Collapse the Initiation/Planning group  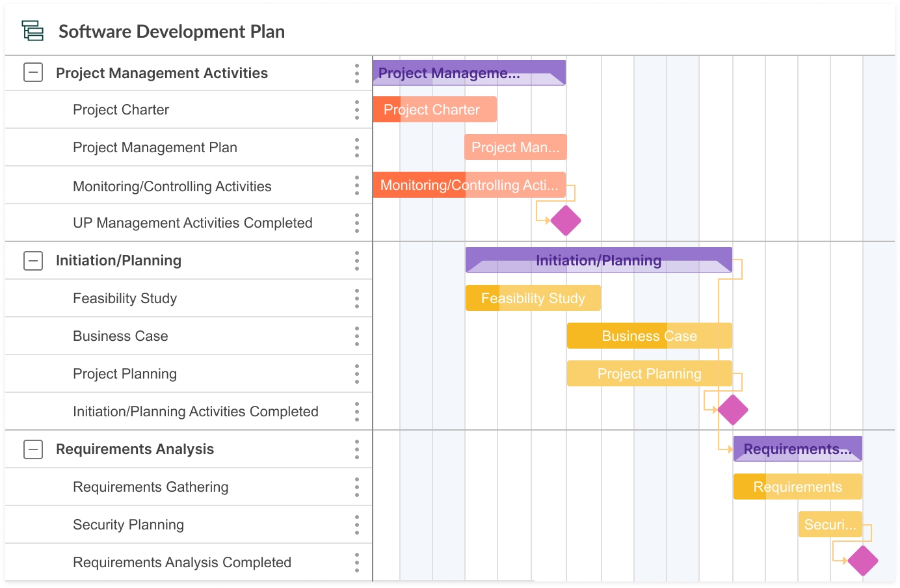[33, 261]
